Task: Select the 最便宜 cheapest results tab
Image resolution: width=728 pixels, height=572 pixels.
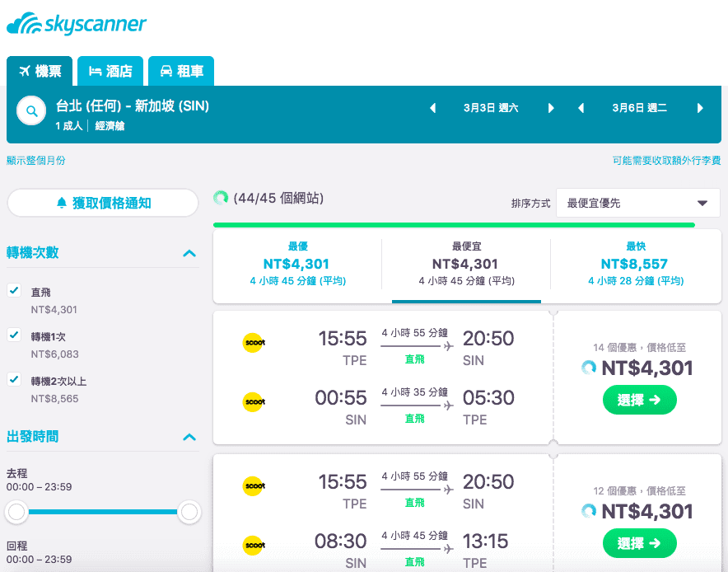Action: point(466,265)
